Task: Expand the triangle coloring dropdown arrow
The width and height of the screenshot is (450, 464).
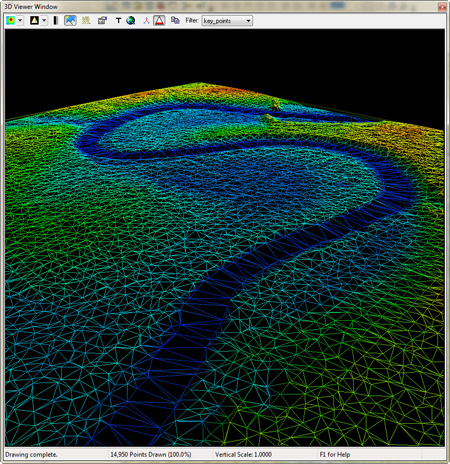Action: (44, 21)
